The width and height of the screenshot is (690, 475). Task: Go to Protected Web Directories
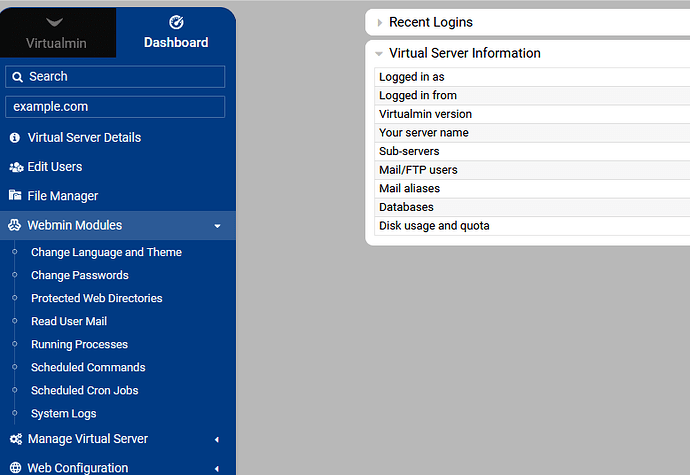pos(96,298)
